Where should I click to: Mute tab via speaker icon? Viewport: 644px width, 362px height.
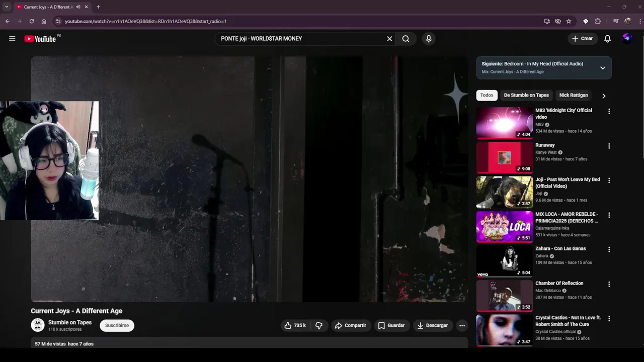pyautogui.click(x=78, y=7)
